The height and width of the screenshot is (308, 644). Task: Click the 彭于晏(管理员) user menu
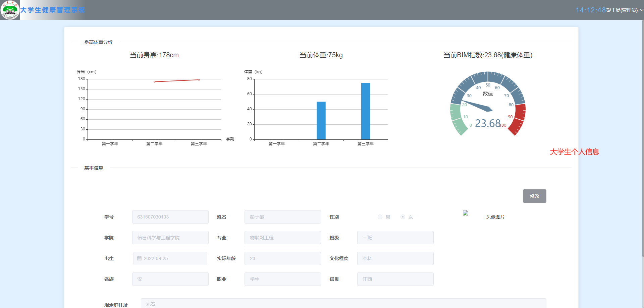pos(622,10)
